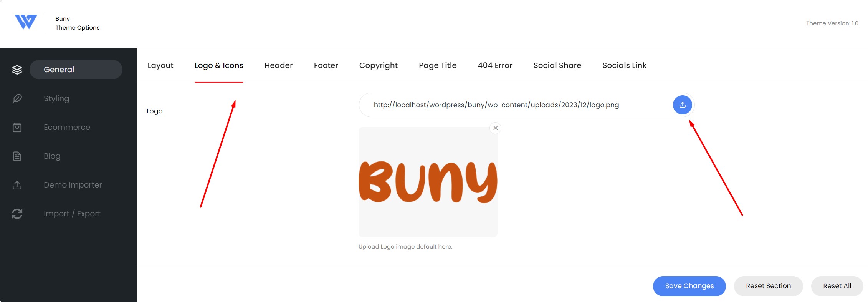
Task: Open the Header tab
Action: point(278,65)
